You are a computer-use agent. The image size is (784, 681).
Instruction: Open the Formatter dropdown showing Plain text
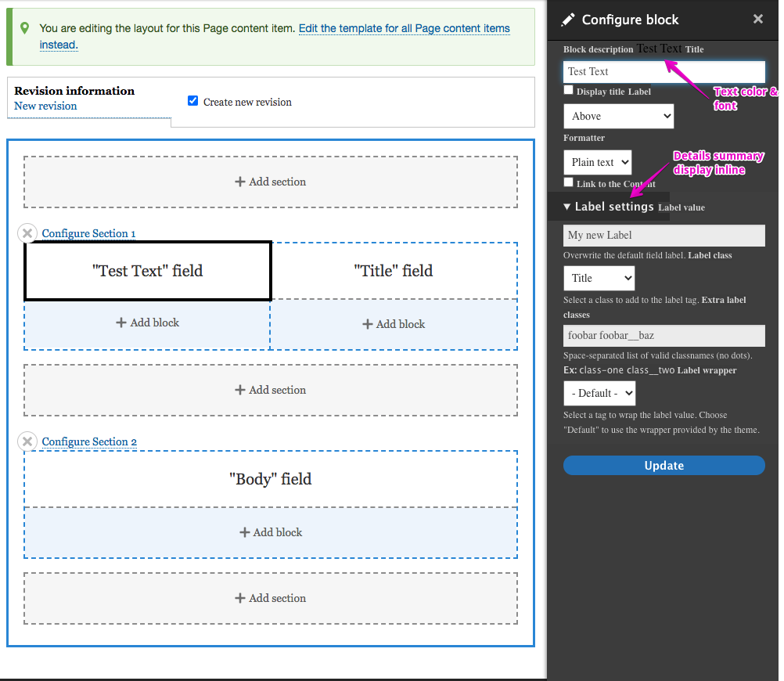(597, 162)
